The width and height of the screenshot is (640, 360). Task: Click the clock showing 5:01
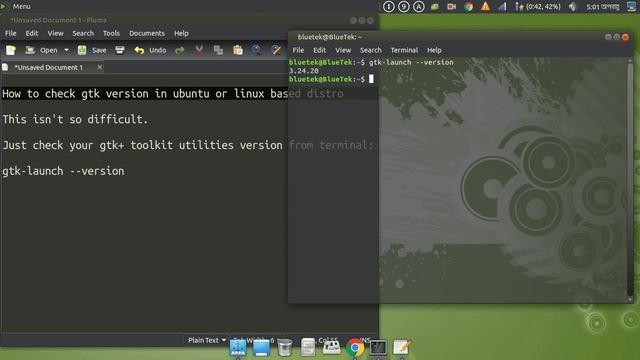(x=602, y=7)
